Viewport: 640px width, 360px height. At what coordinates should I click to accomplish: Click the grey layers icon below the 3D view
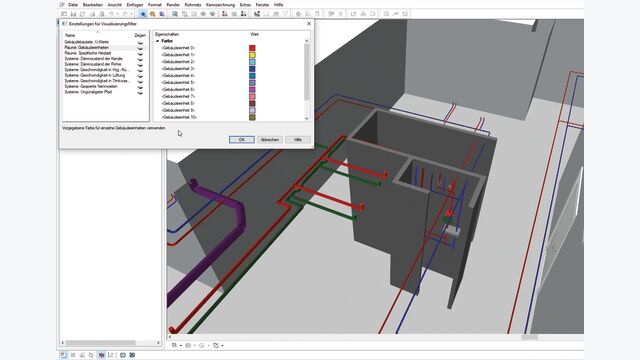click(x=188, y=345)
